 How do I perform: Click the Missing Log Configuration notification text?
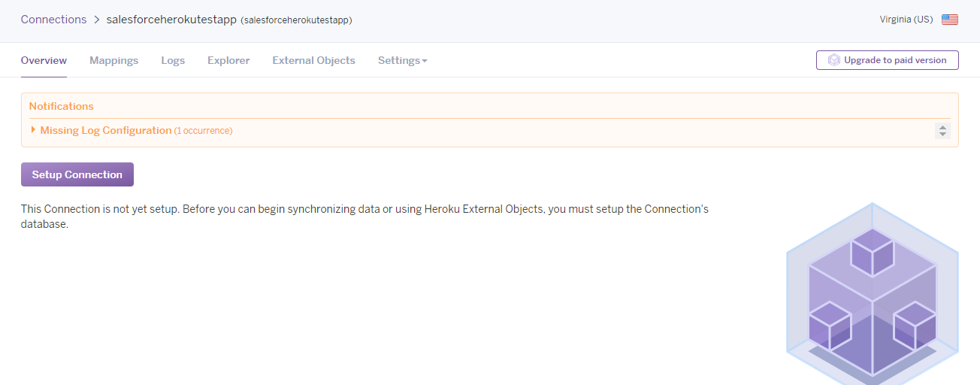tap(106, 130)
